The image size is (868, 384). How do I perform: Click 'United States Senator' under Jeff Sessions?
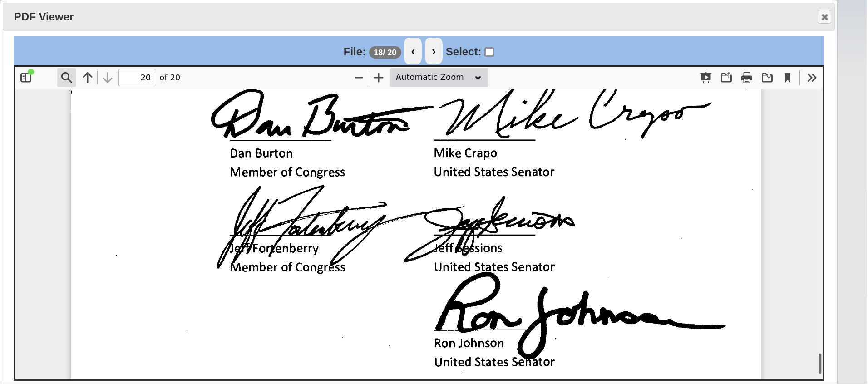point(494,267)
